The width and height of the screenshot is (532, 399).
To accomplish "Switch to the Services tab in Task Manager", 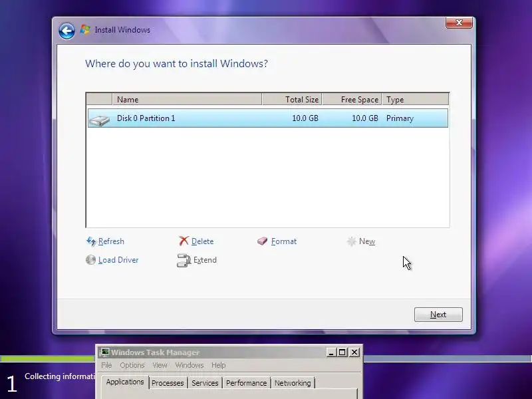I will 205,383.
